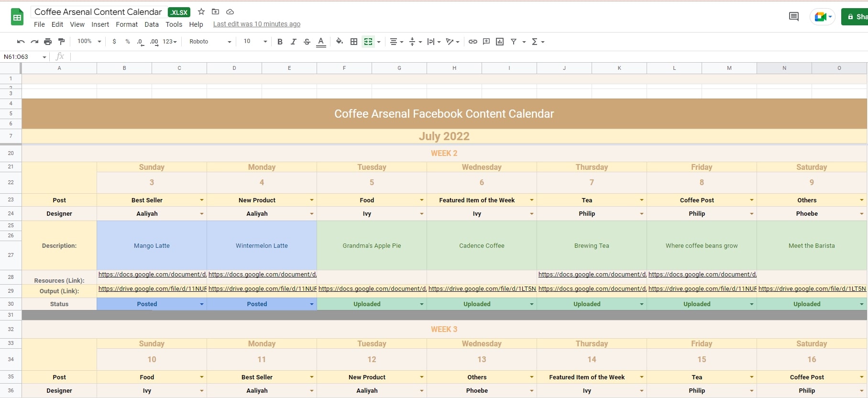
Task: Click the Merge cells icon
Action: coord(368,42)
